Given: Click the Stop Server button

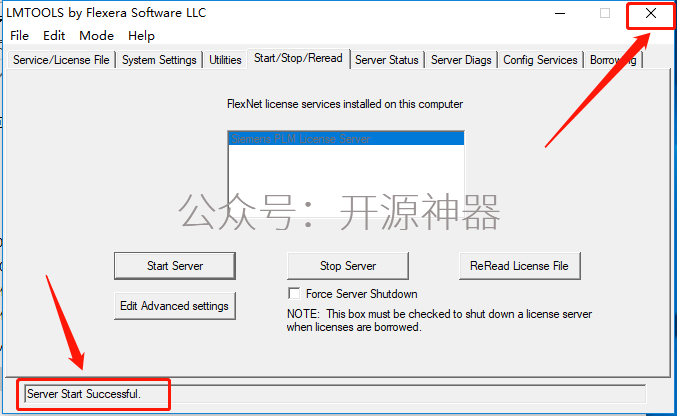Looking at the screenshot, I should [x=348, y=266].
